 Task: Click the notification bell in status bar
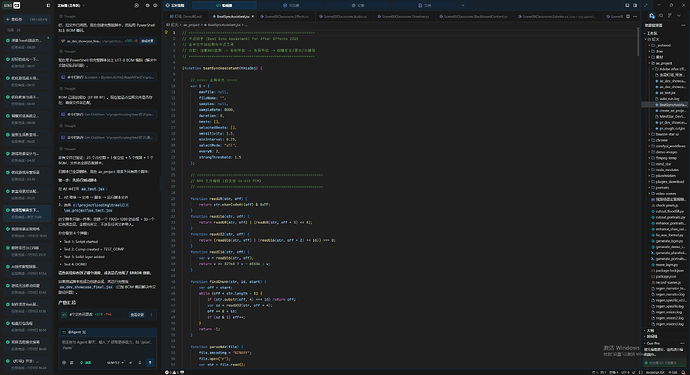[683, 372]
